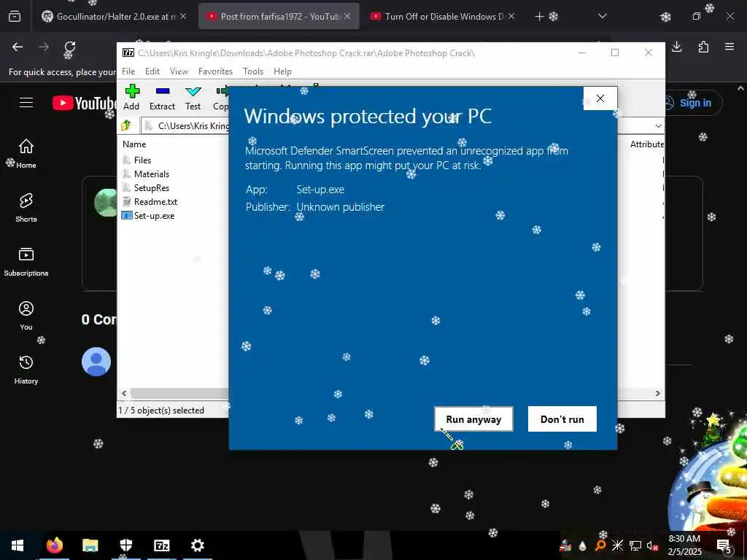
Task: Click the muted volume tray icon
Action: (x=652, y=545)
